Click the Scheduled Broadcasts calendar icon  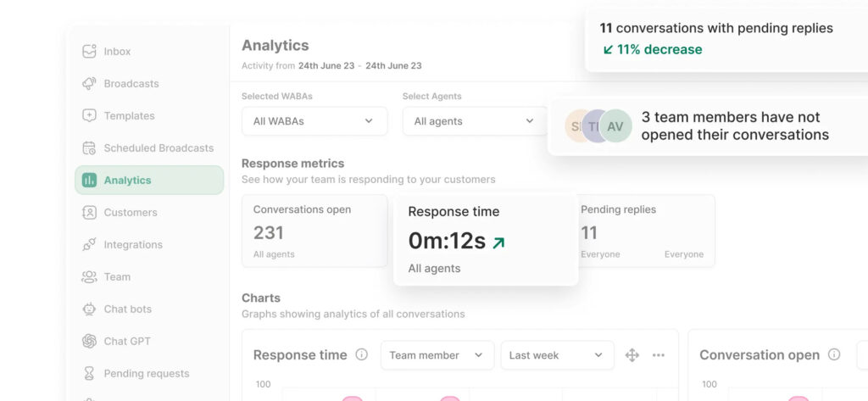tap(89, 148)
